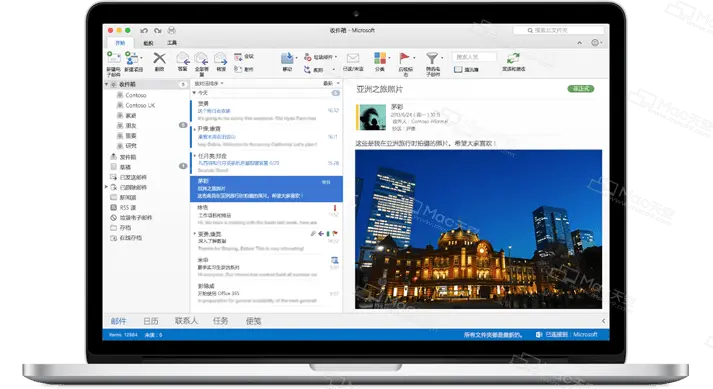Click the Rules icon in the ribbon
This screenshot has height=389, width=713.
pyautogui.click(x=308, y=70)
